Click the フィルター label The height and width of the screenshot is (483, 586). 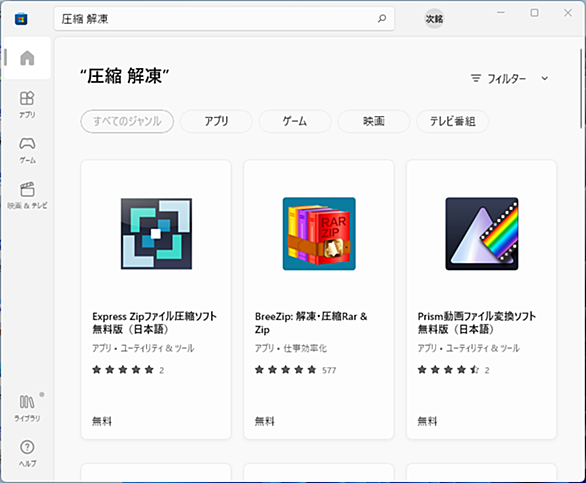click(x=506, y=79)
